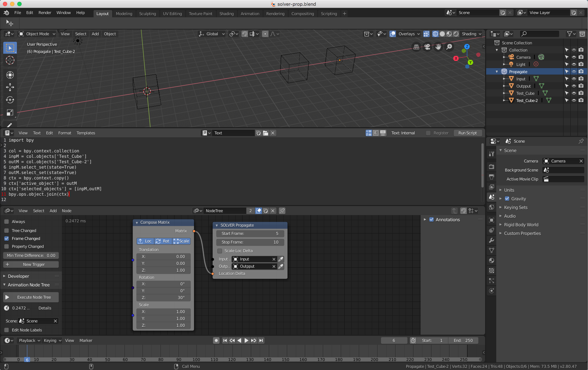Switch to the Shading workspace tab
The height and width of the screenshot is (370, 588).
226,14
